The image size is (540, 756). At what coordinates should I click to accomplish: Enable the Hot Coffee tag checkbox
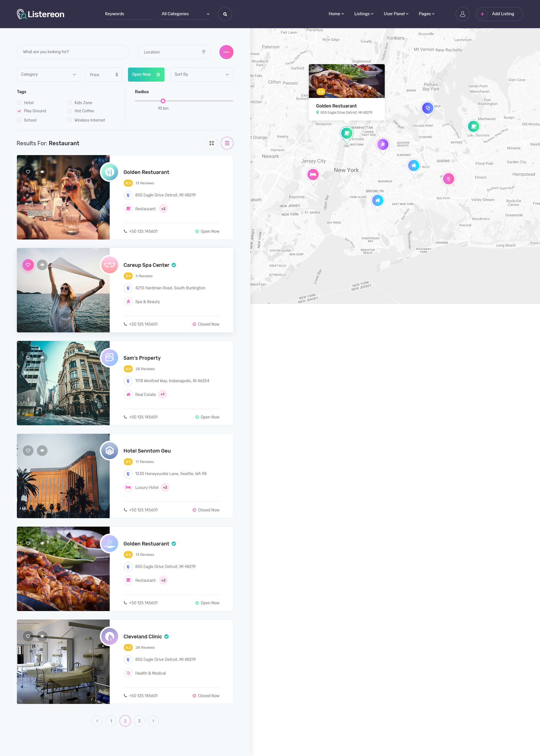[70, 111]
